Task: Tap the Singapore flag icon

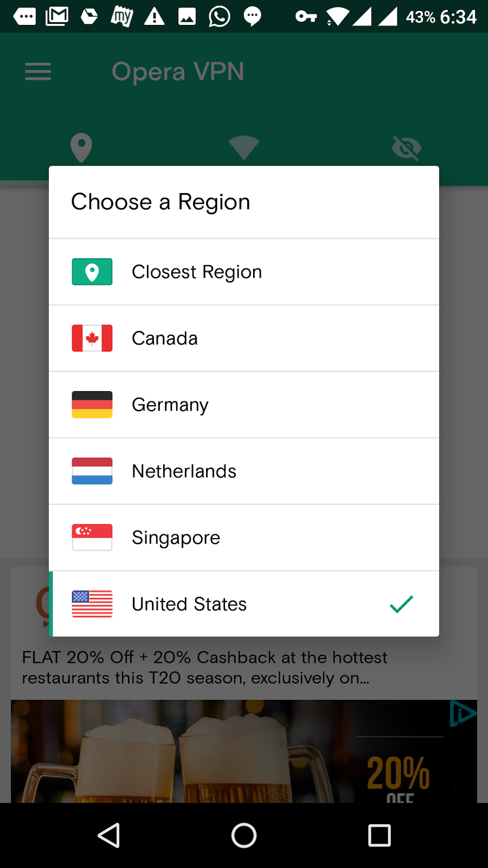Action: (92, 538)
